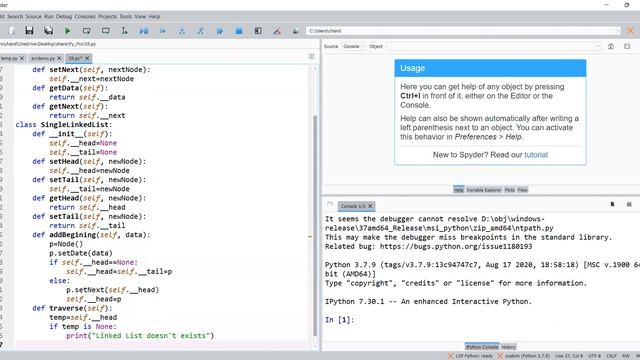640x360 pixels.
Task: Click the 'def addBegining(self, data):' line
Action: tap(91, 235)
